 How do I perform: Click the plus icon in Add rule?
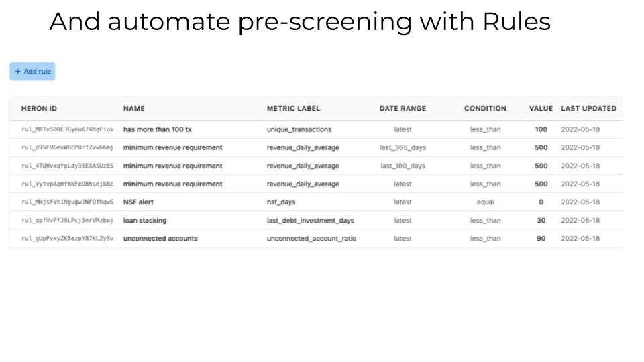tap(17, 72)
